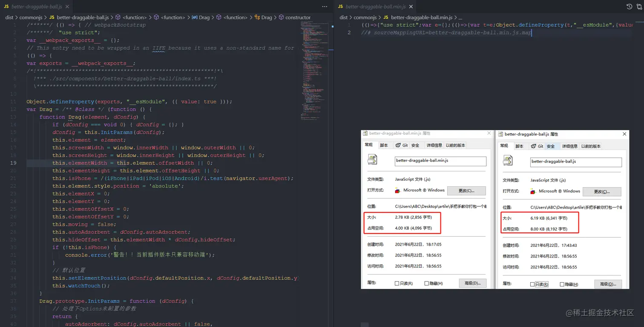The width and height of the screenshot is (644, 327).
Task: Expand the 'better-draggable-ball.js' file breadcrumb
Action: click(x=80, y=17)
